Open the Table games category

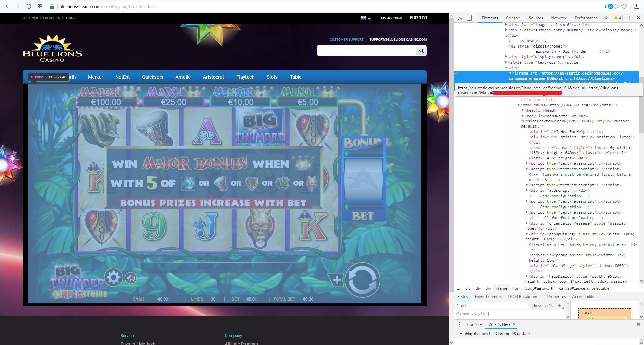[x=296, y=77]
